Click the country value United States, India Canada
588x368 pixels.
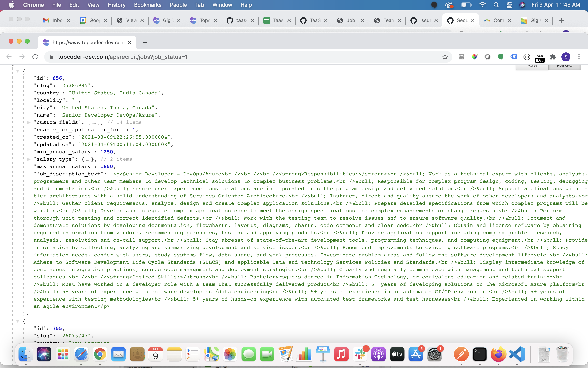(x=115, y=93)
